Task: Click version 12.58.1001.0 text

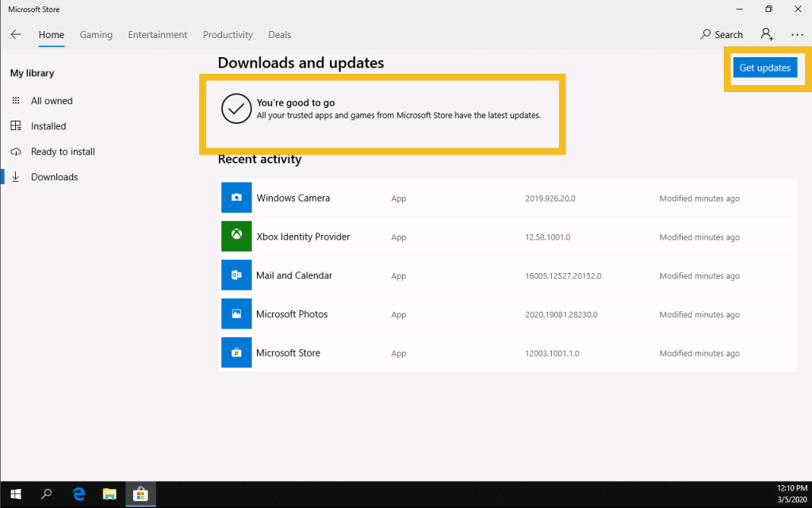Action: click(548, 237)
